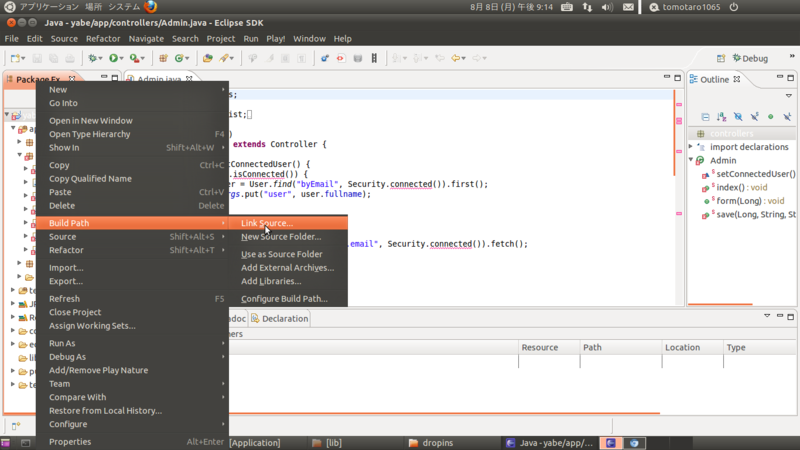Toggle Hide Non-Public Members in Outline
This screenshot has width=800, height=450.
click(x=770, y=117)
